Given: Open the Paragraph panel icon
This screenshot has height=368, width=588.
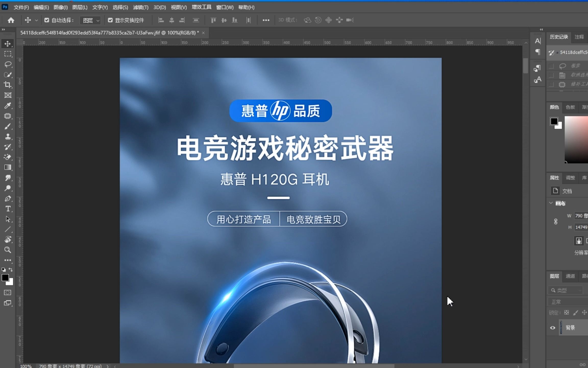Looking at the screenshot, I should click(x=538, y=52).
